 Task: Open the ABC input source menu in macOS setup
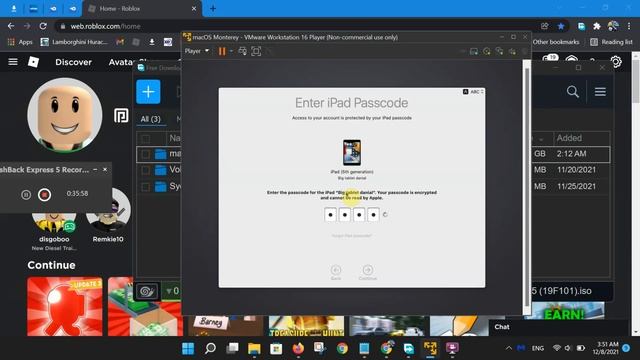(x=473, y=92)
